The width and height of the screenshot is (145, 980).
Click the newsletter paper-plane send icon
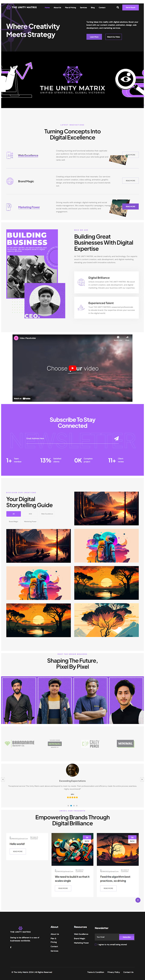(116, 438)
